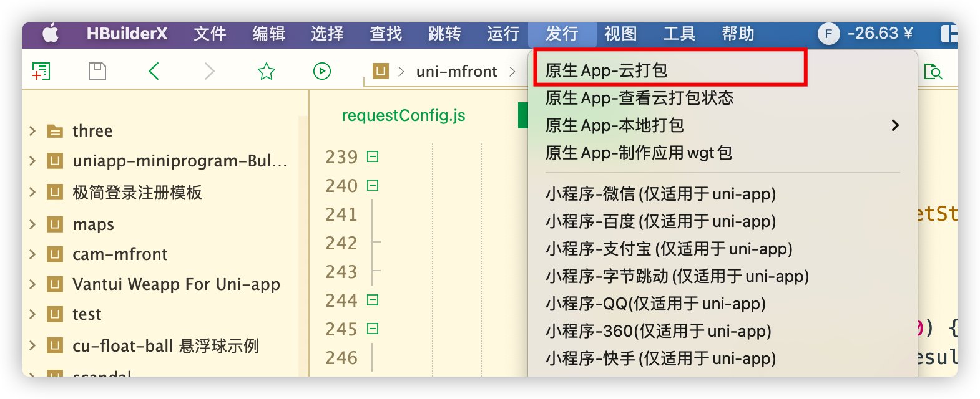Click the account avatar F icon
Viewport: 980px width, 399px height.
(x=828, y=34)
